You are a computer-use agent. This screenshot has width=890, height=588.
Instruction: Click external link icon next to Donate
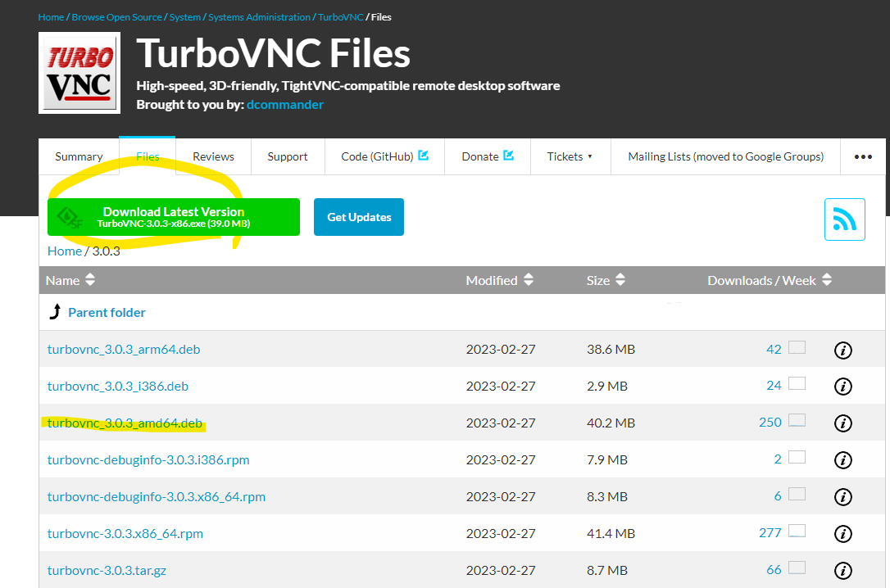click(x=509, y=156)
